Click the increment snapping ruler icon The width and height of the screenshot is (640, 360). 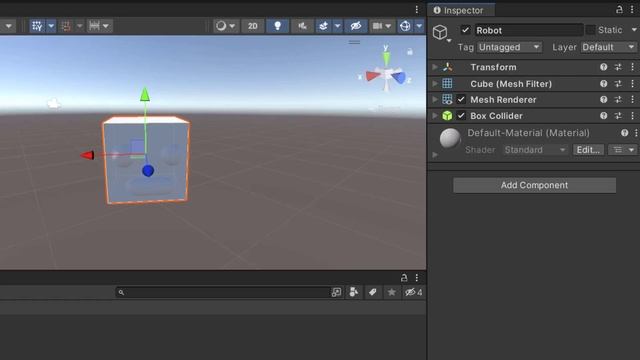(x=94, y=26)
